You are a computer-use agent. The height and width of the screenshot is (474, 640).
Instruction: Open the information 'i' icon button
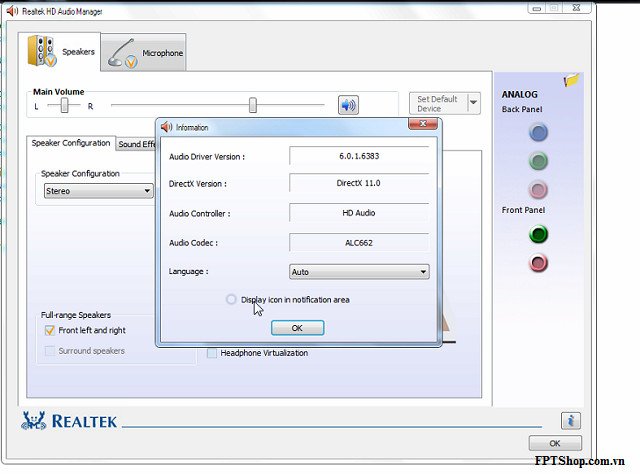click(x=571, y=421)
